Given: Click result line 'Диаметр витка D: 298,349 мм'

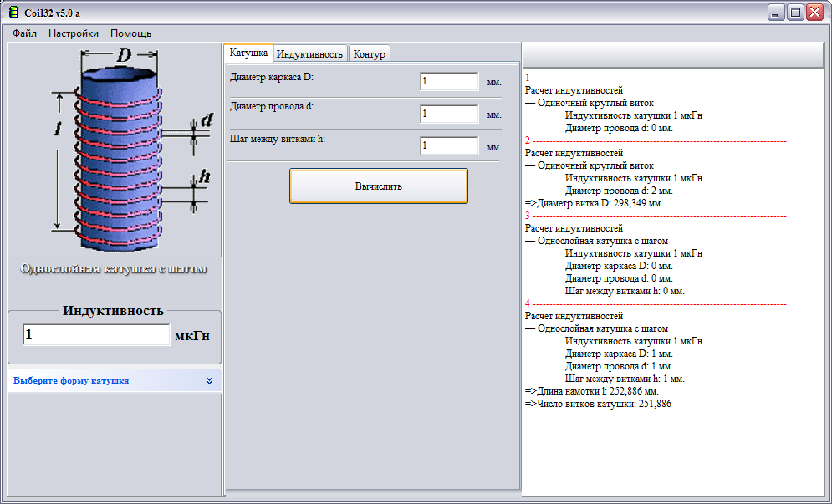Looking at the screenshot, I should click(594, 203).
